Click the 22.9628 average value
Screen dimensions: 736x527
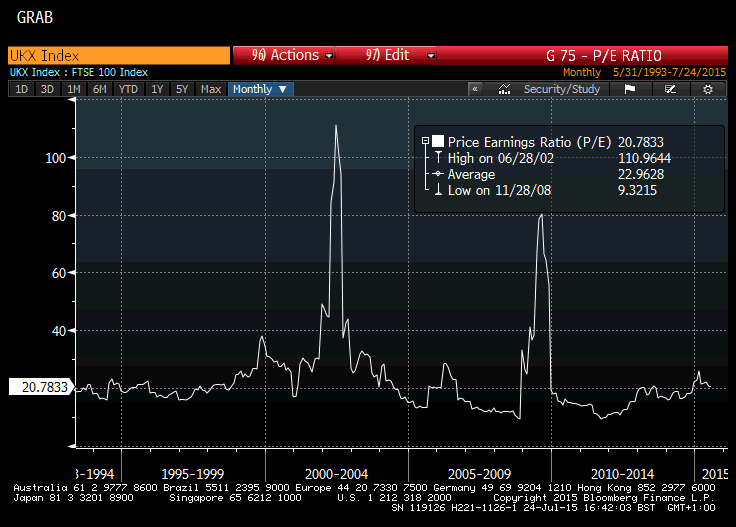(641, 174)
